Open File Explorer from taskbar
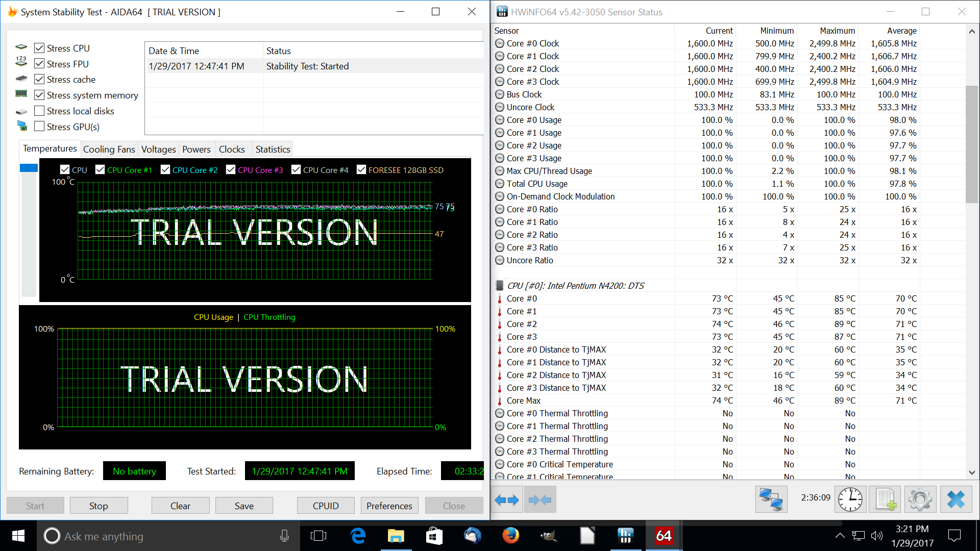The width and height of the screenshot is (980, 551). (396, 536)
